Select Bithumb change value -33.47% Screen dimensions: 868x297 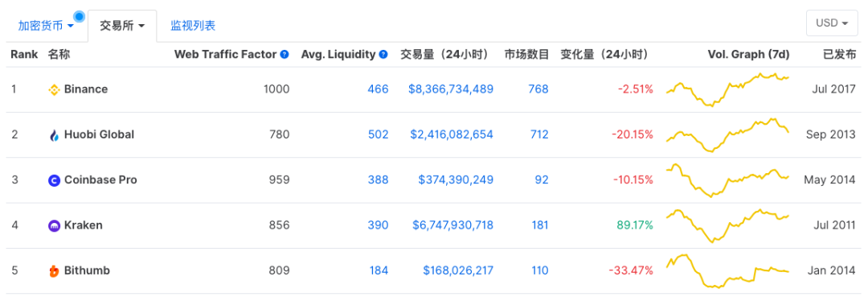pyautogui.click(x=631, y=271)
